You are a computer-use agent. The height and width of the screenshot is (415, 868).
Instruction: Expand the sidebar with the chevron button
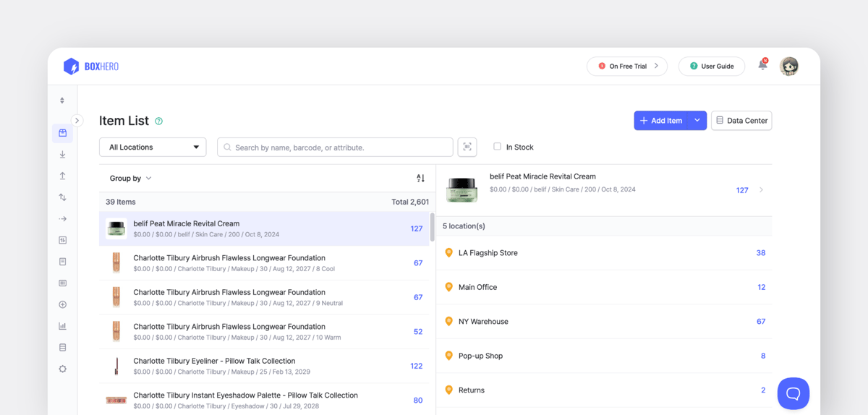point(77,121)
